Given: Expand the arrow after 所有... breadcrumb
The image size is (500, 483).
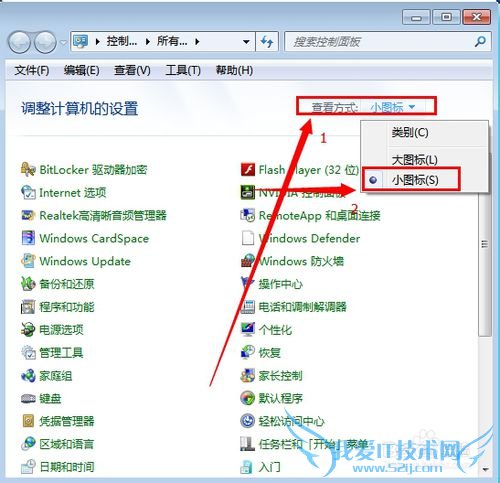Looking at the screenshot, I should point(197,42).
